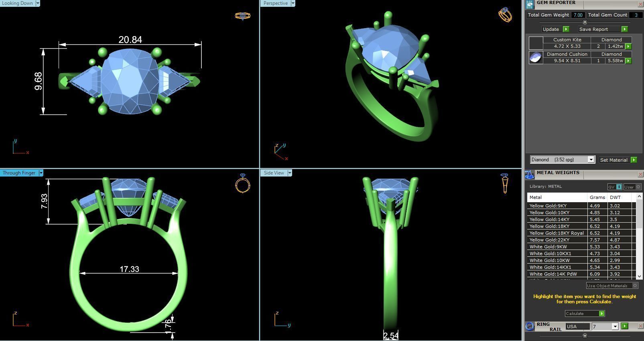
Task: Select the Yellow Gold:18KY Royal row
Action: click(x=581, y=233)
